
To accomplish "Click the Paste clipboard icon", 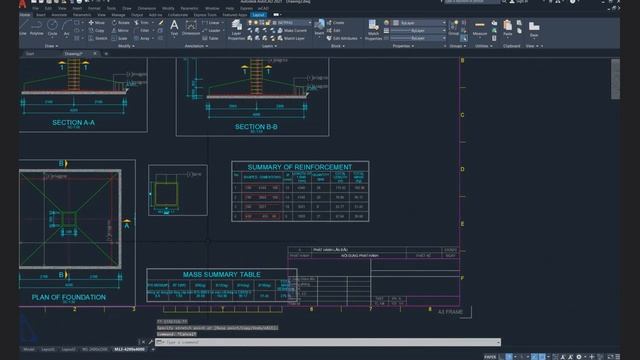I will click(x=507, y=28).
